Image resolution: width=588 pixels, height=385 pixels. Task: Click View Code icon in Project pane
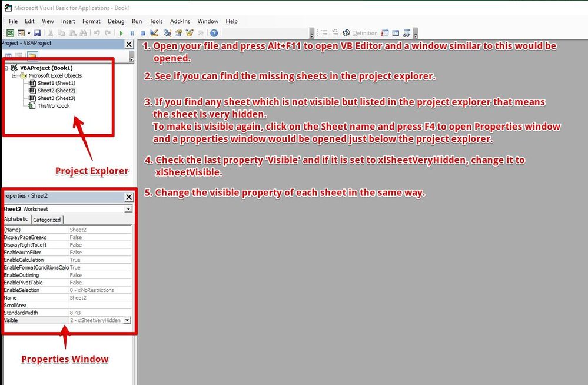tap(8, 57)
